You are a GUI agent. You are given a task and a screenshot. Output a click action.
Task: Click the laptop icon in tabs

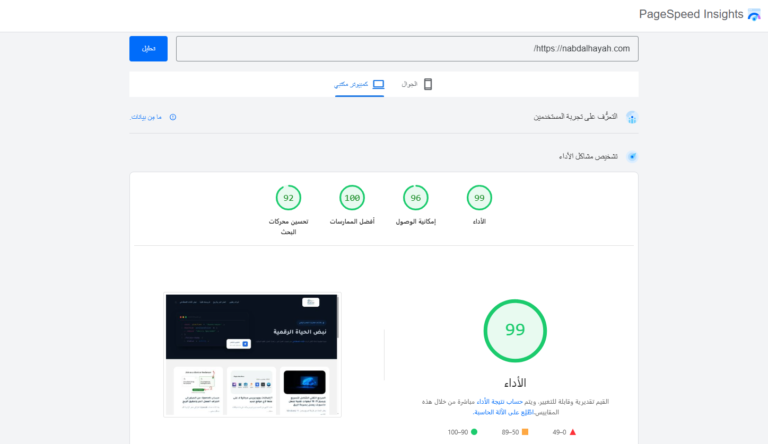tap(379, 84)
